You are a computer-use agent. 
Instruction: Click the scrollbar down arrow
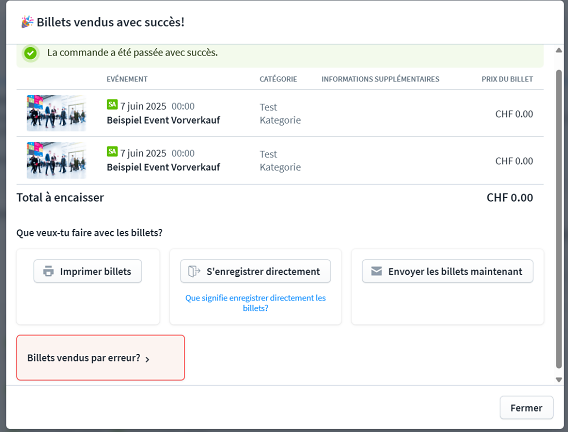559,380
